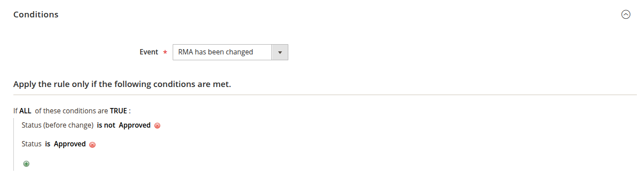Screen dimensions: 644x191
Task: Add a new condition with the green plus
Action: click(26, 164)
